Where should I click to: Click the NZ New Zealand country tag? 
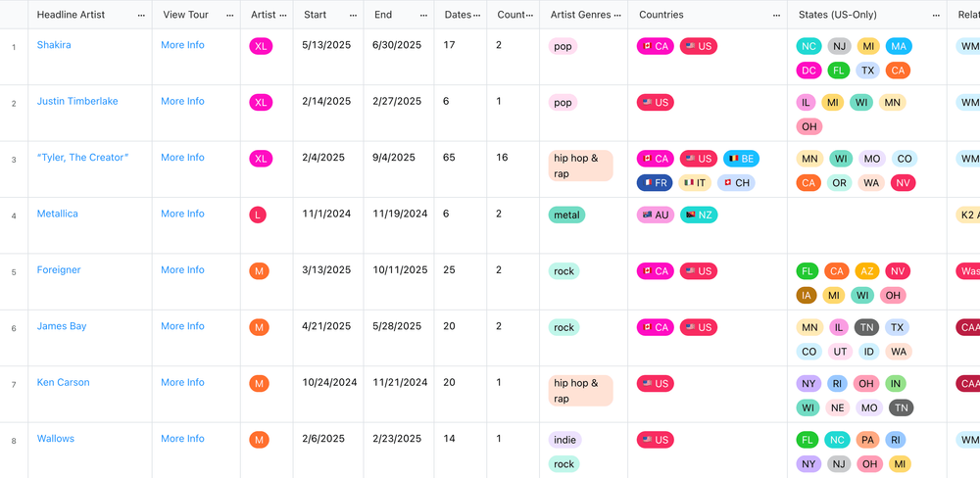(699, 215)
